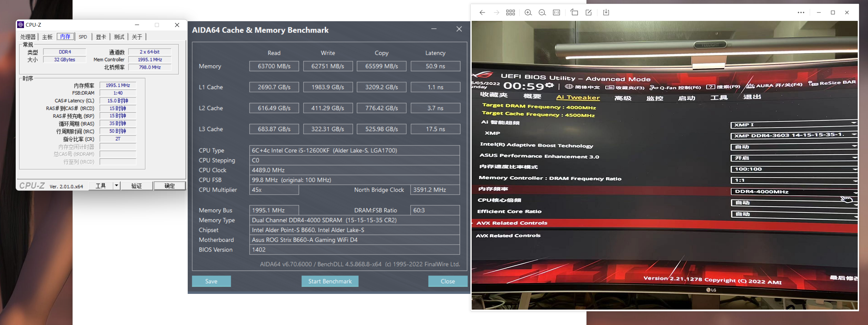
Task: Save the AIDA64 benchmark results
Action: 211,281
